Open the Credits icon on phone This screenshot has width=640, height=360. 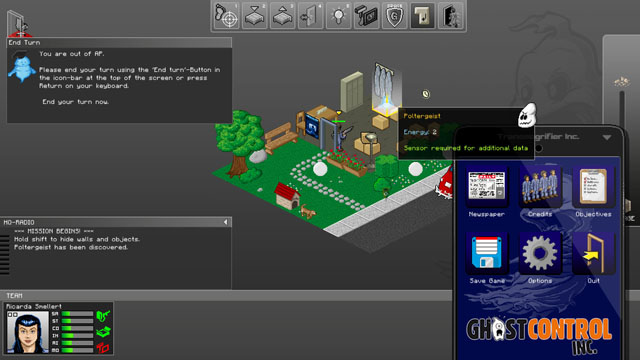click(540, 186)
